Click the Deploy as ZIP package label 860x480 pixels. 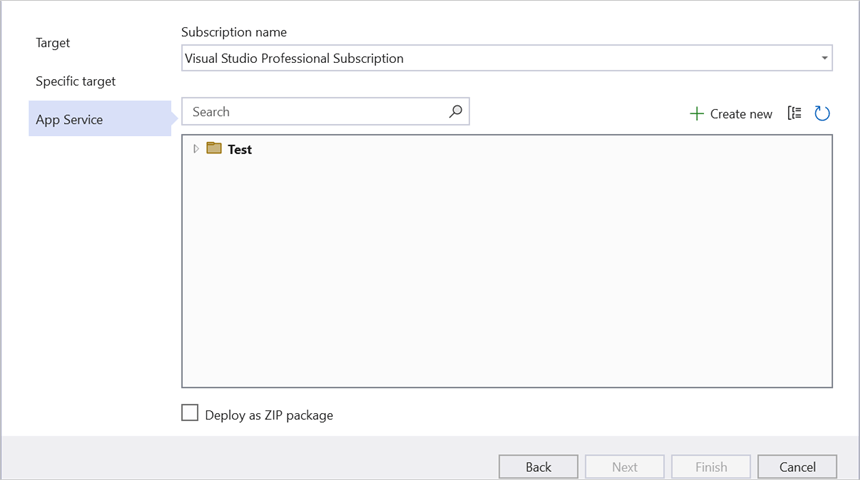269,415
